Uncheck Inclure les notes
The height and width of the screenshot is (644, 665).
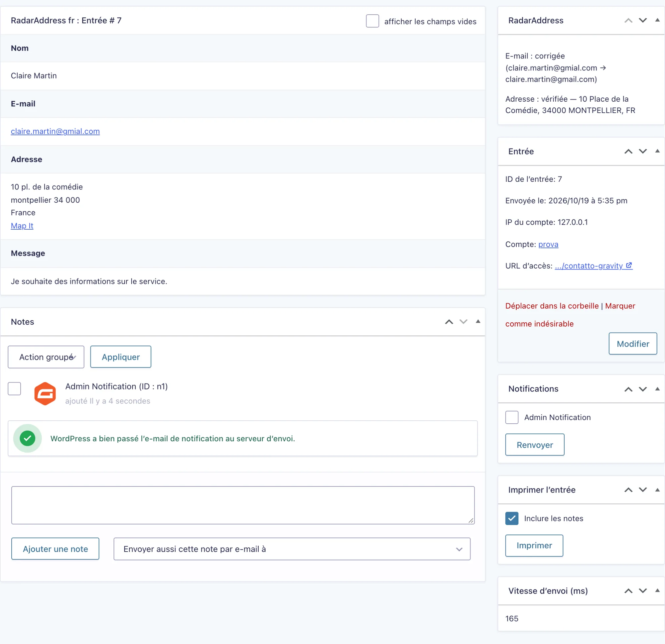(512, 518)
